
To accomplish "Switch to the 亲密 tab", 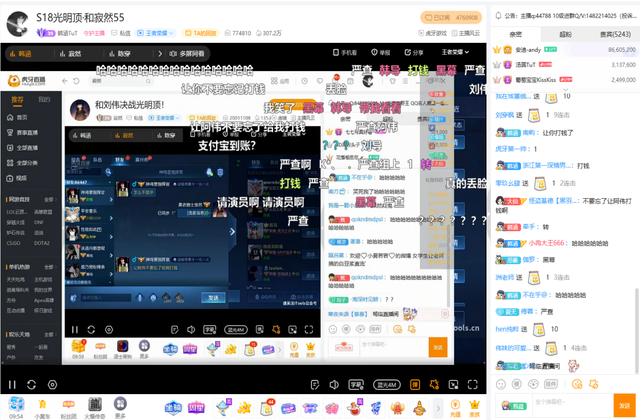I will [515, 33].
